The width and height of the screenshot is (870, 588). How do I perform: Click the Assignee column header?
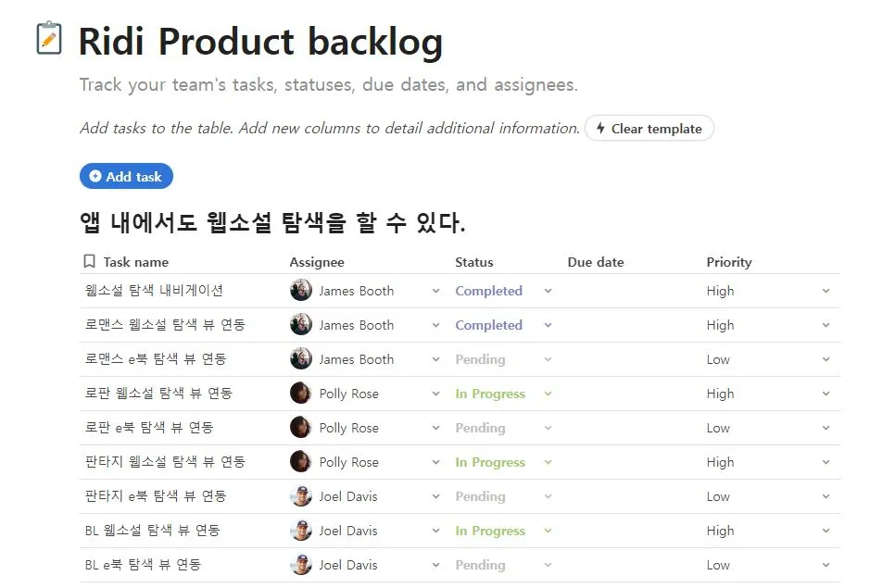(317, 262)
